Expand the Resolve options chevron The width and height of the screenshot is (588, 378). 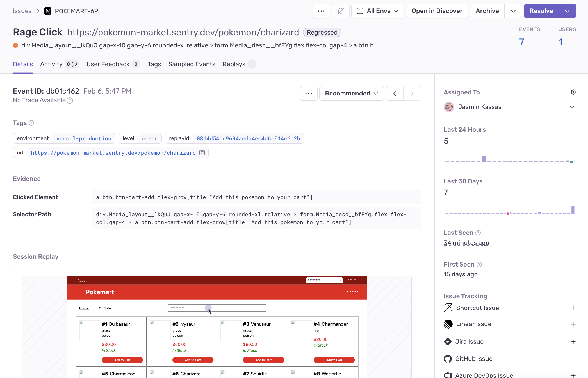(x=567, y=11)
